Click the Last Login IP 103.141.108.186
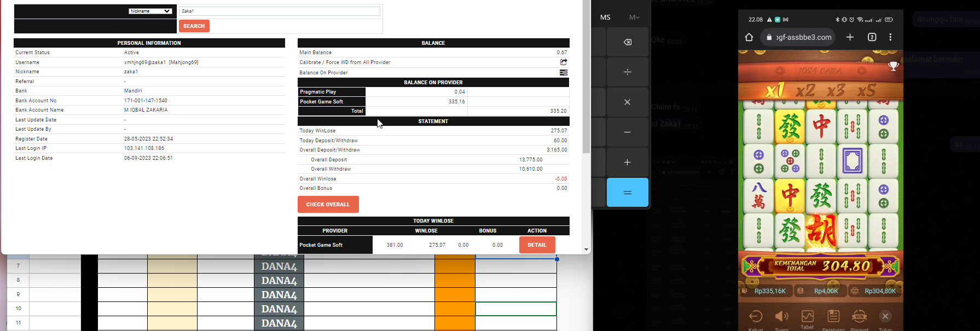Image resolution: width=980 pixels, height=331 pixels. 144,148
